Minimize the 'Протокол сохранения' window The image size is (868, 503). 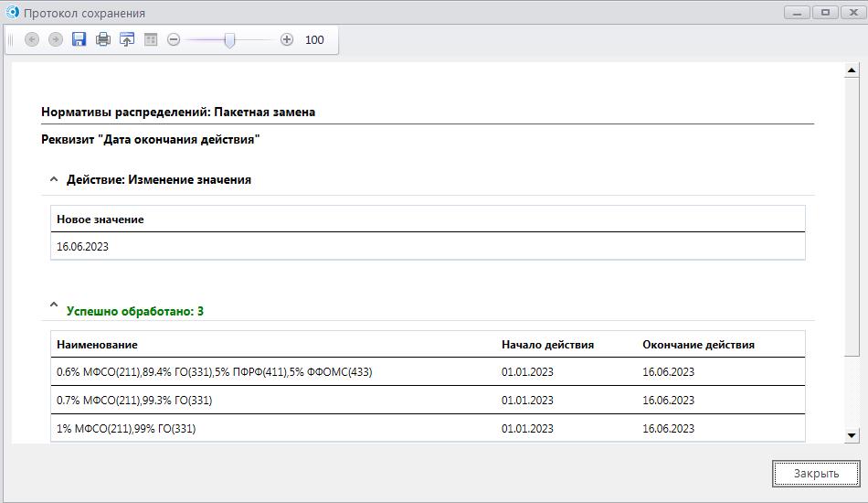coord(797,12)
